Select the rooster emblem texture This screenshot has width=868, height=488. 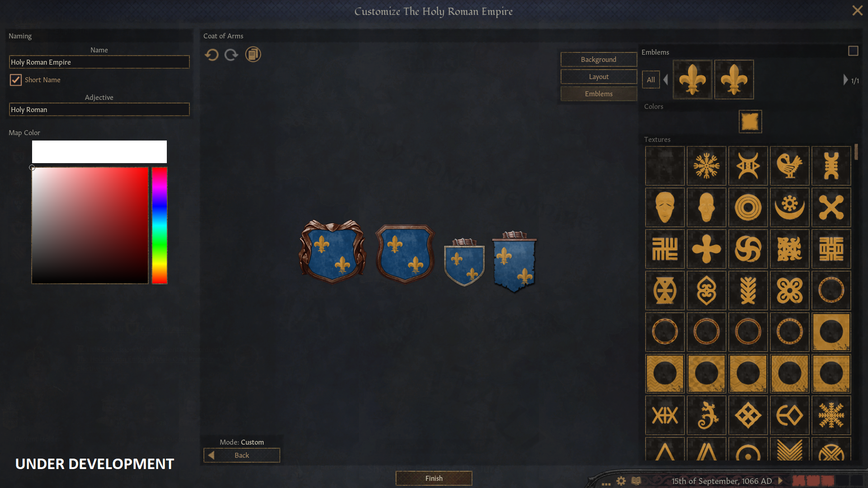click(789, 166)
